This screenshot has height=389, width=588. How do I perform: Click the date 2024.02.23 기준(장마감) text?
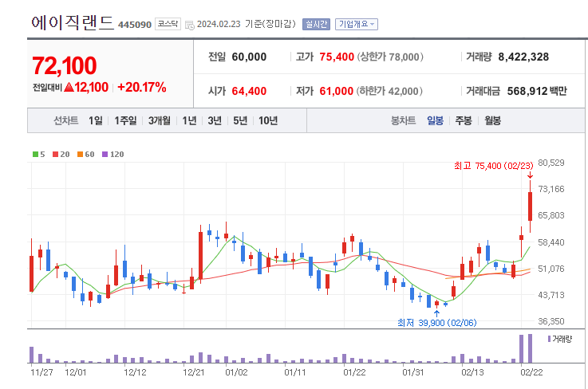[x=247, y=24]
